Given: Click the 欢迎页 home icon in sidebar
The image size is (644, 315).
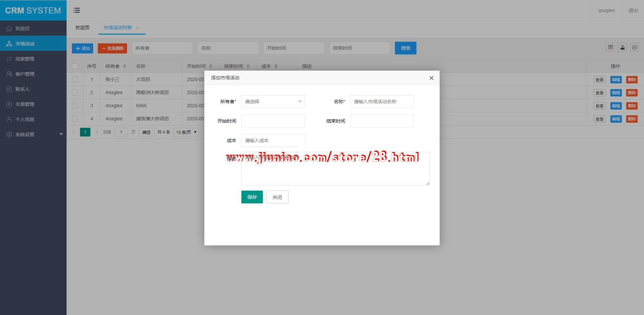Looking at the screenshot, I should (x=9, y=29).
